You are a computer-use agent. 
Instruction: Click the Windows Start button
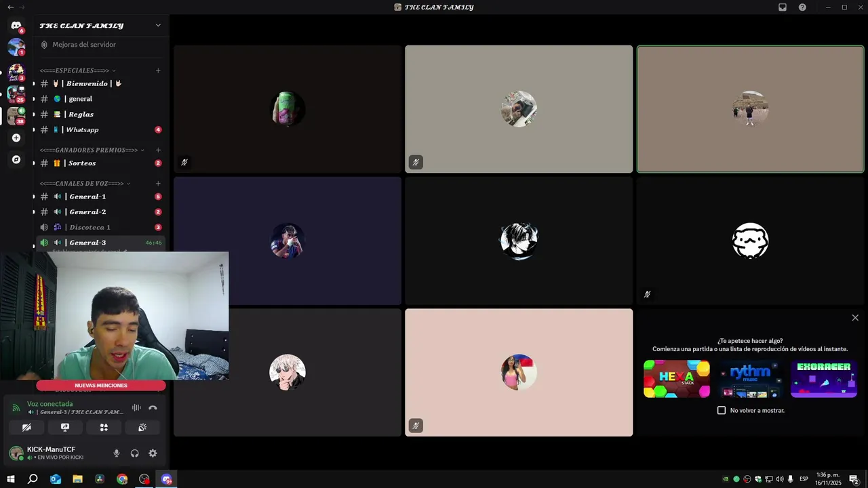(x=10, y=479)
